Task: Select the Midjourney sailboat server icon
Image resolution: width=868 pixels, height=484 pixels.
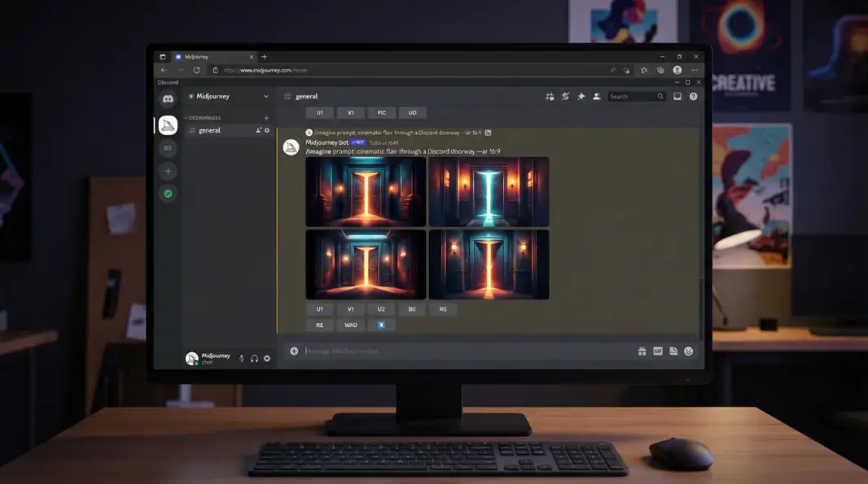Action: coord(168,125)
